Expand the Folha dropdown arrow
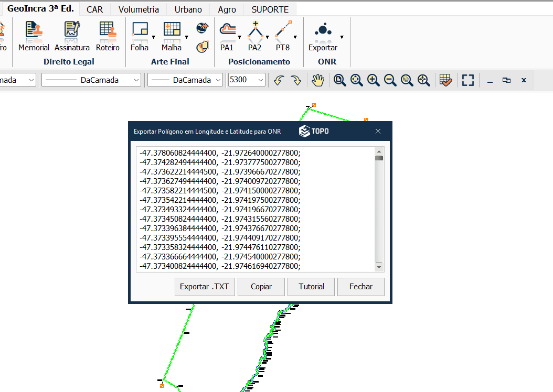The image size is (553, 392). (154, 37)
